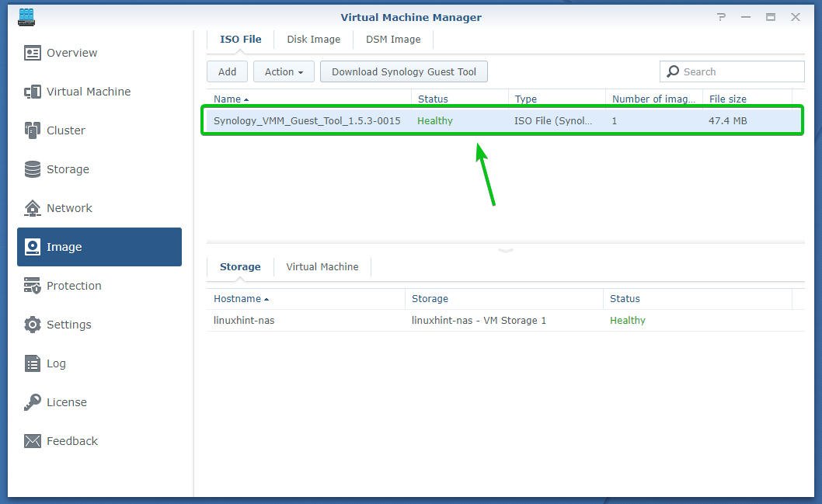Go to Network using house icon

33,208
